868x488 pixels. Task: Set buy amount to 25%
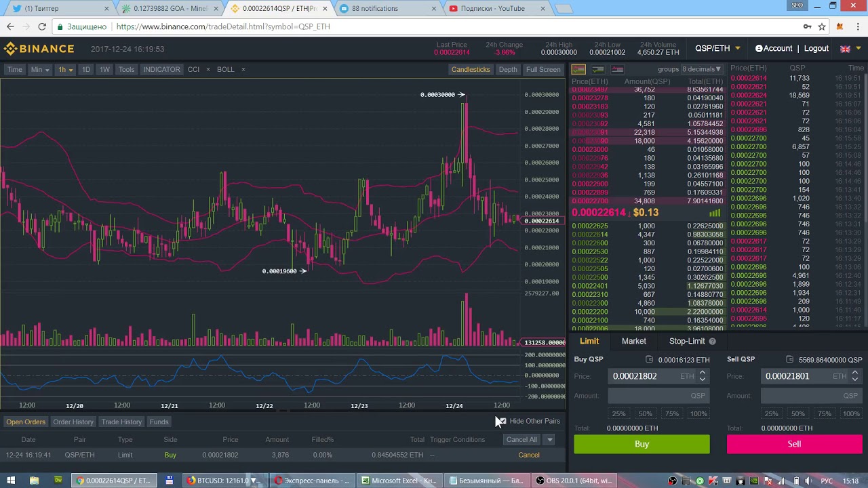(x=618, y=413)
